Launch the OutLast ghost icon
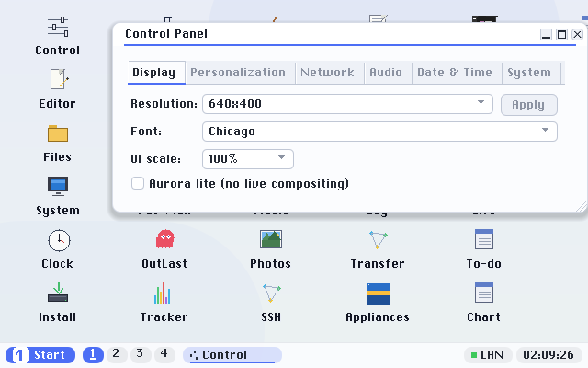 (x=164, y=250)
